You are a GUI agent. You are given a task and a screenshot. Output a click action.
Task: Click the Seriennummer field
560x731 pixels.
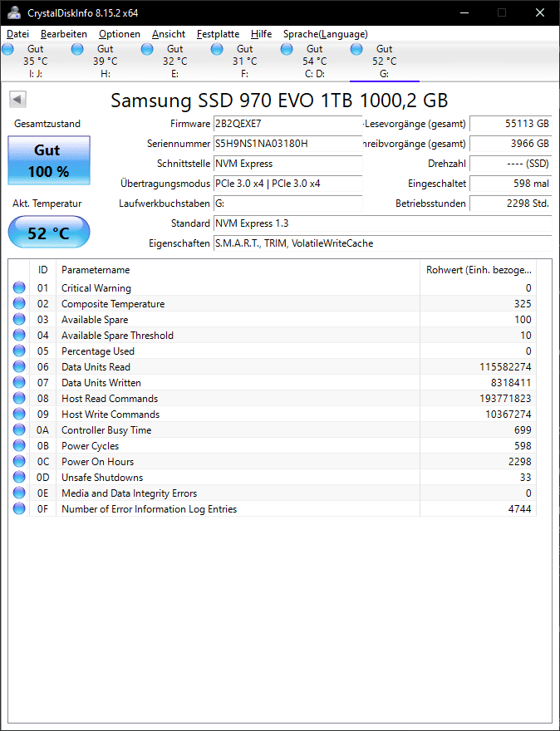tap(287, 144)
